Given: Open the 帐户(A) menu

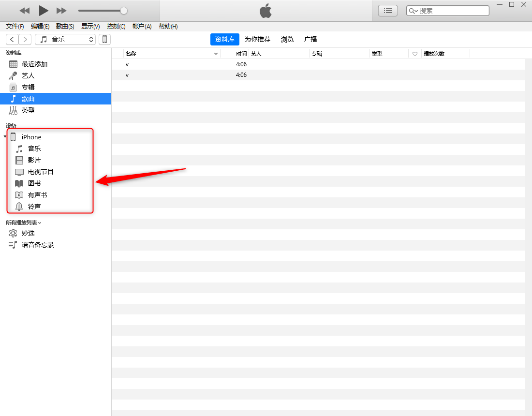Looking at the screenshot, I should click(142, 27).
